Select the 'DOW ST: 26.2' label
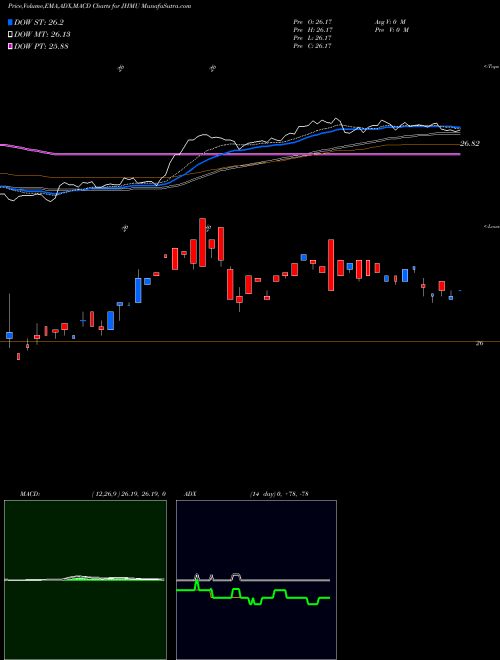Image resolution: width=500 pixels, height=660 pixels. pyautogui.click(x=39, y=22)
